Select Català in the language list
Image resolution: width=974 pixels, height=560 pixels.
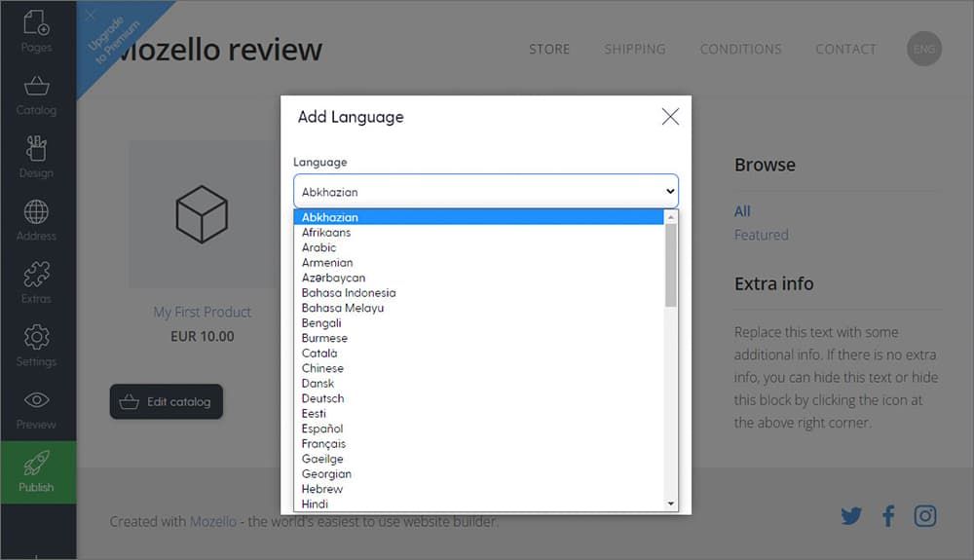coord(478,354)
